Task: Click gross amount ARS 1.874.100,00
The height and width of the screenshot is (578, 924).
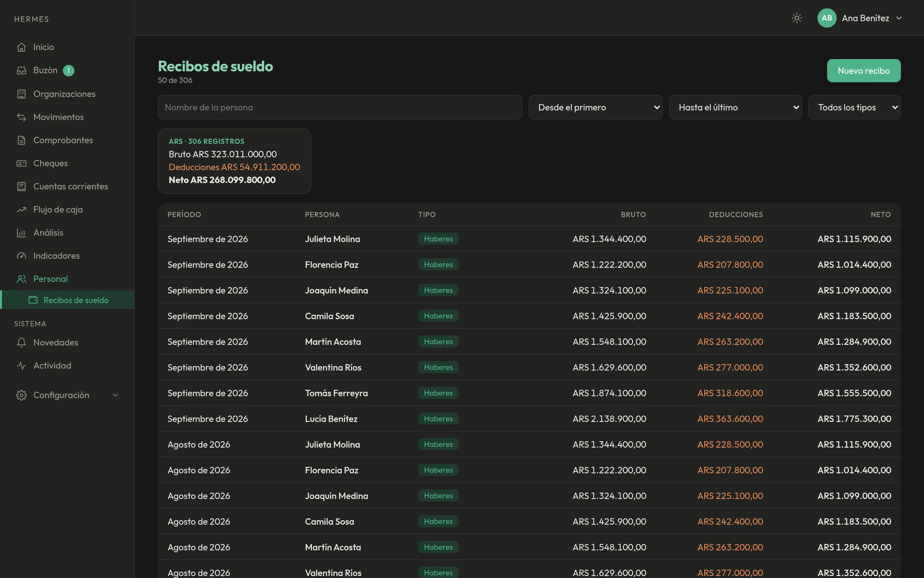Action: pos(609,393)
